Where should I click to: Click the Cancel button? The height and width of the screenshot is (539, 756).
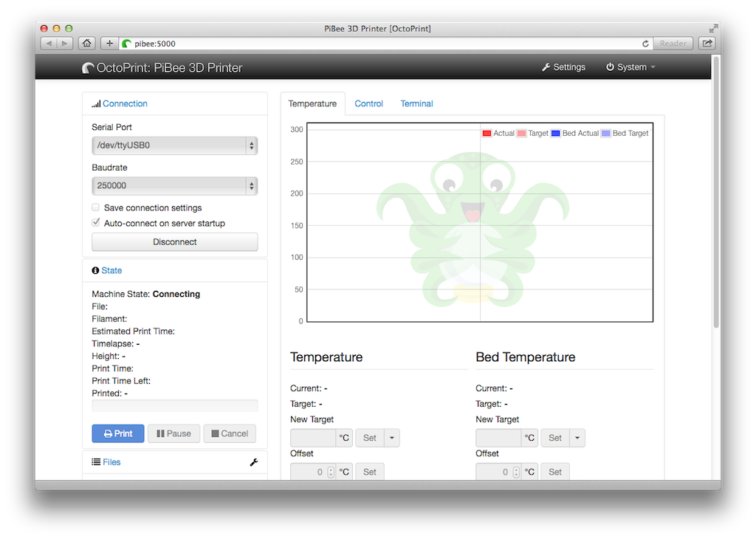(230, 433)
